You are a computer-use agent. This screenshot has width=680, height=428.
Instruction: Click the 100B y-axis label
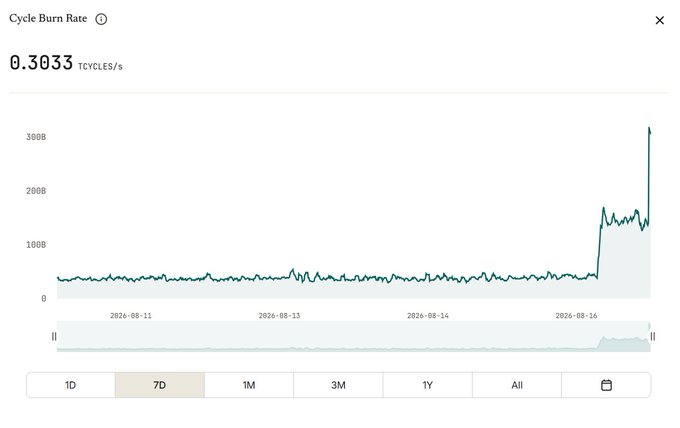pos(36,245)
